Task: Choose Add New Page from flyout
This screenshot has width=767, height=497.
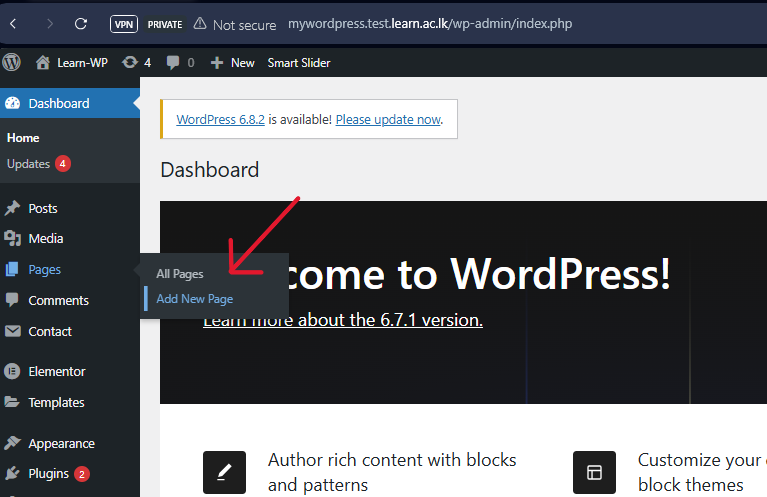Action: (195, 299)
